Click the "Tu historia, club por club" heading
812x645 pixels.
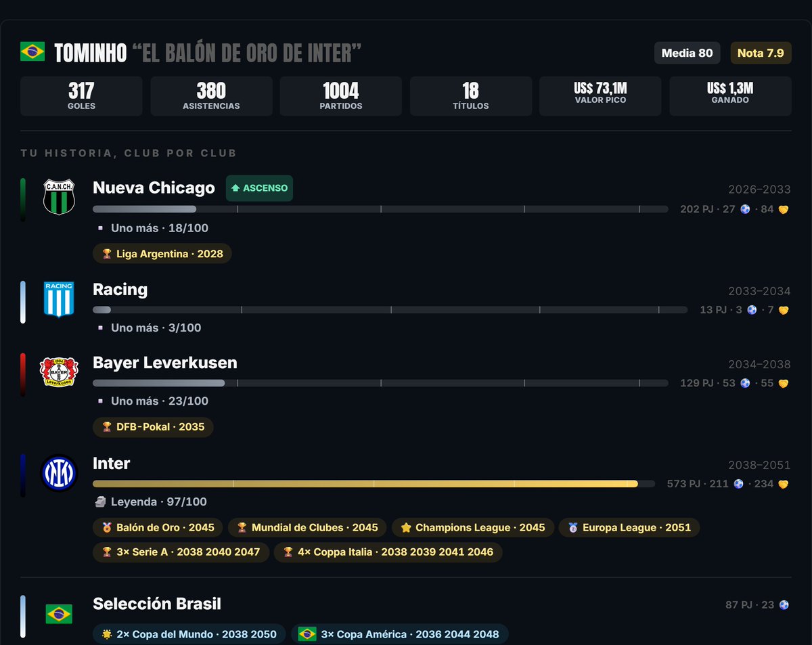tap(129, 153)
